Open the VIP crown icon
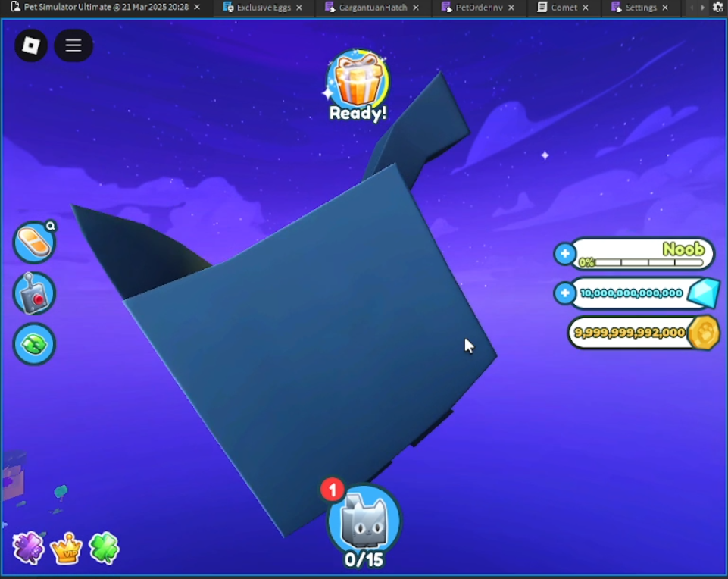 [x=67, y=548]
